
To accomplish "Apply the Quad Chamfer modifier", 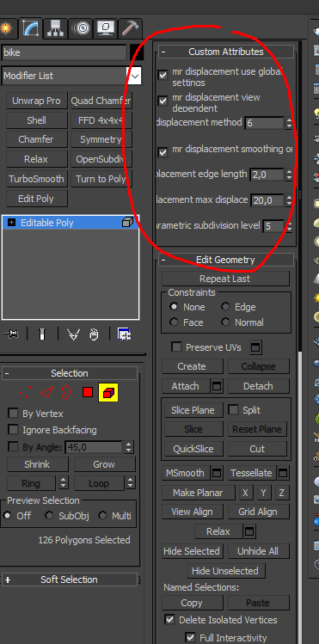I will pyautogui.click(x=101, y=101).
